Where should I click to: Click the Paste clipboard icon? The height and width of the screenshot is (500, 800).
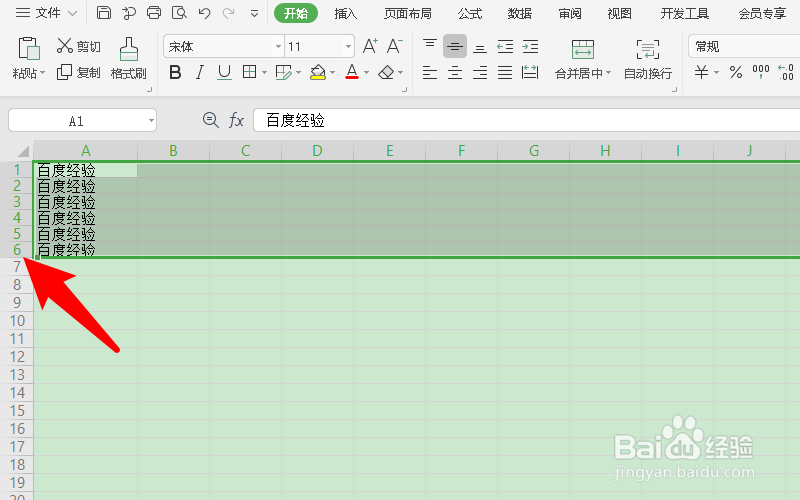[x=29, y=48]
